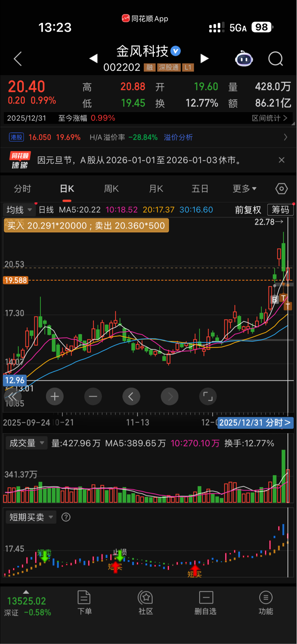Switch to 月K tab
This screenshot has height=644, width=297.
pos(156,188)
